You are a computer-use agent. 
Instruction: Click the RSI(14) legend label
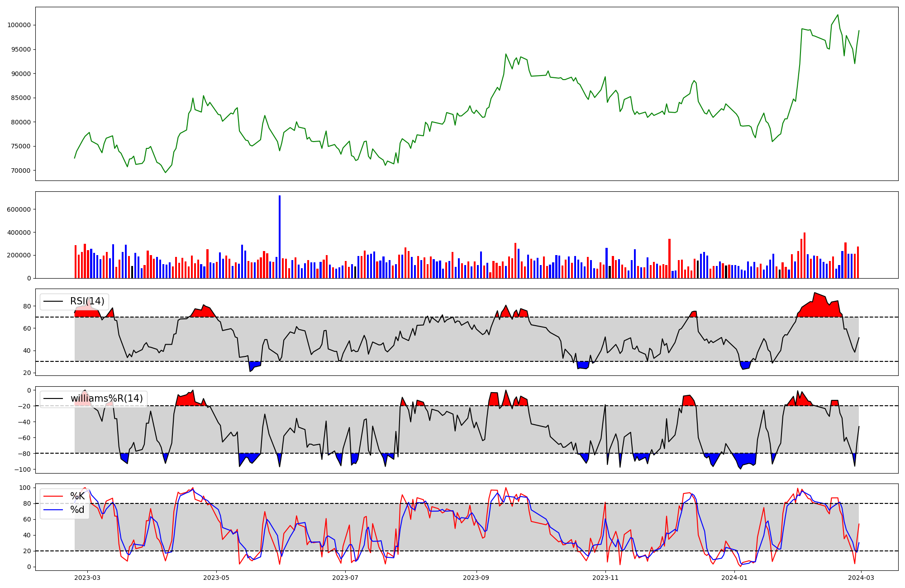pyautogui.click(x=87, y=301)
